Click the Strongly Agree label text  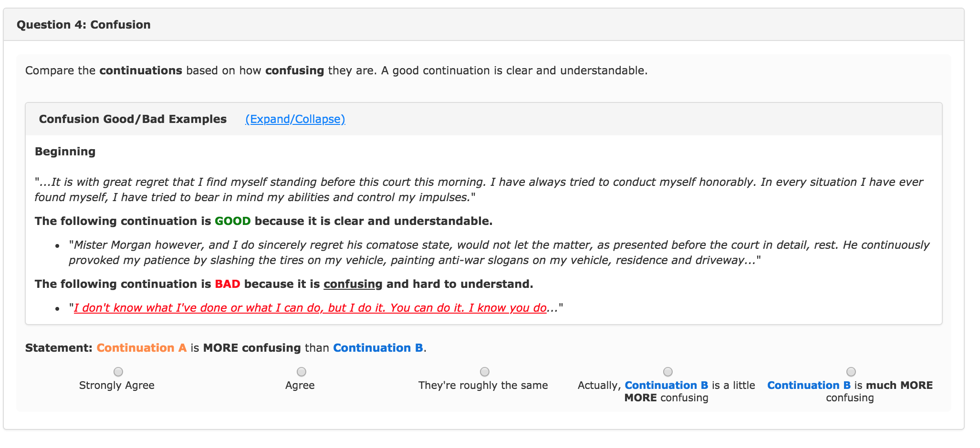(117, 386)
